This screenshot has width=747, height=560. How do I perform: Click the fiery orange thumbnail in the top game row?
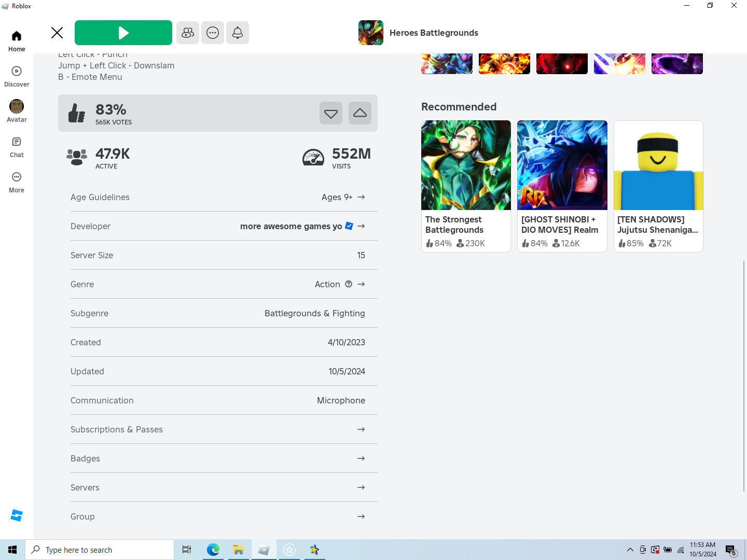point(504,64)
